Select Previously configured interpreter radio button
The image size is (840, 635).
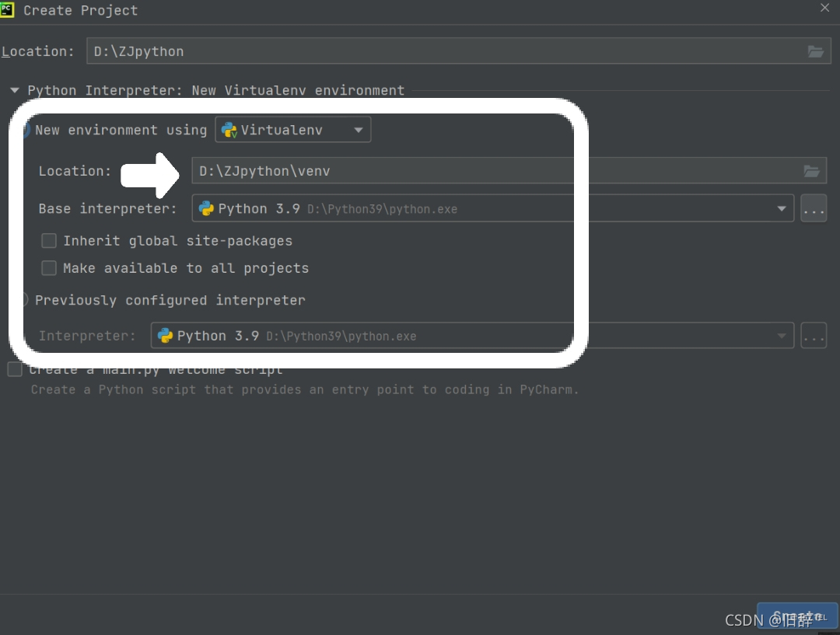24,300
